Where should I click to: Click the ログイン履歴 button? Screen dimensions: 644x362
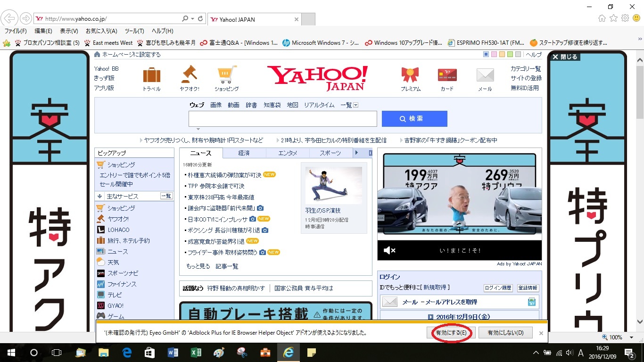coord(498,288)
